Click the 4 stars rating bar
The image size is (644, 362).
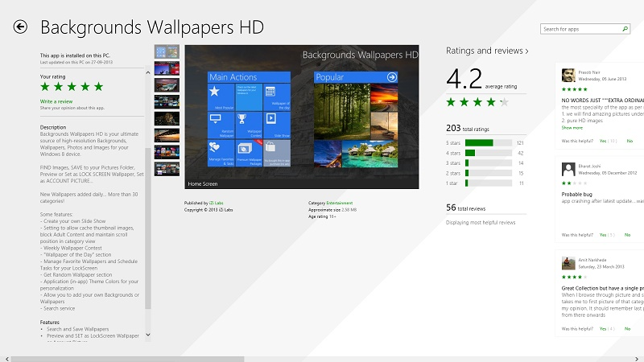pyautogui.click(x=489, y=153)
